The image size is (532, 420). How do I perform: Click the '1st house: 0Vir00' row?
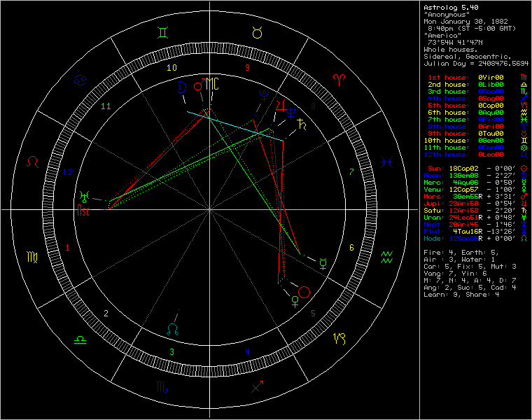tap(477, 78)
